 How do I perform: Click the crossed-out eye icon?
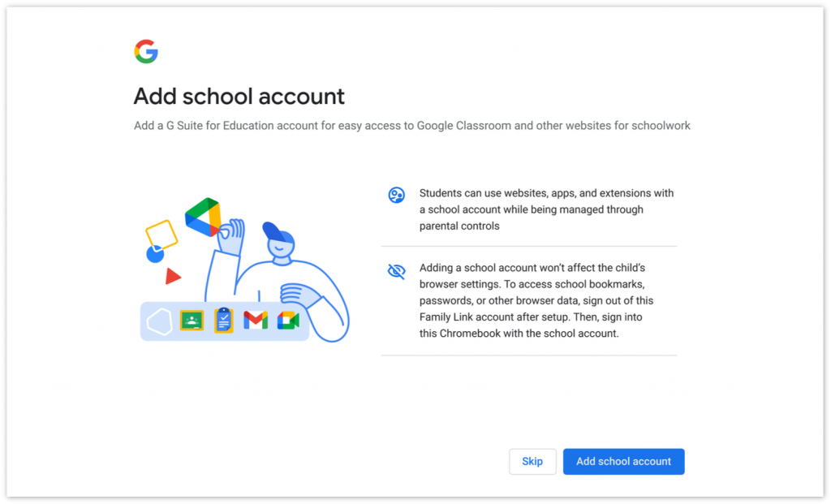(x=396, y=271)
